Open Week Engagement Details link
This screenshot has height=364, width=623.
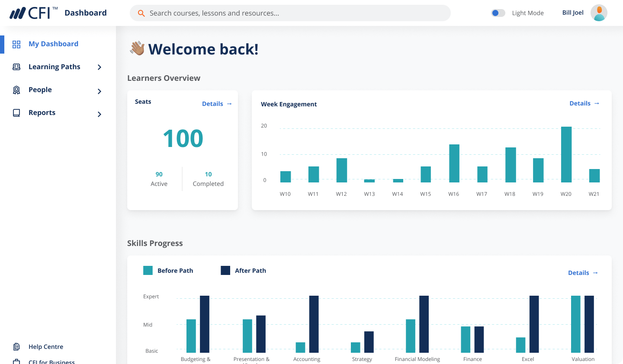pos(584,103)
